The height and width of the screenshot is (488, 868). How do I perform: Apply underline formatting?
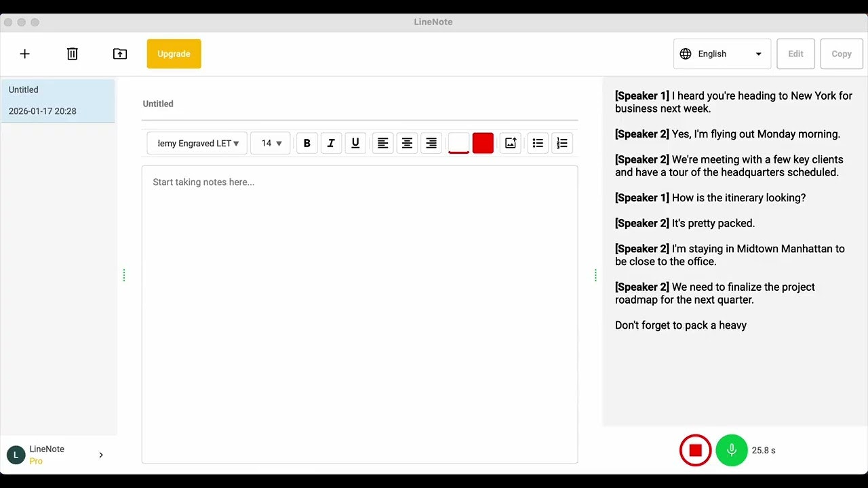[355, 143]
